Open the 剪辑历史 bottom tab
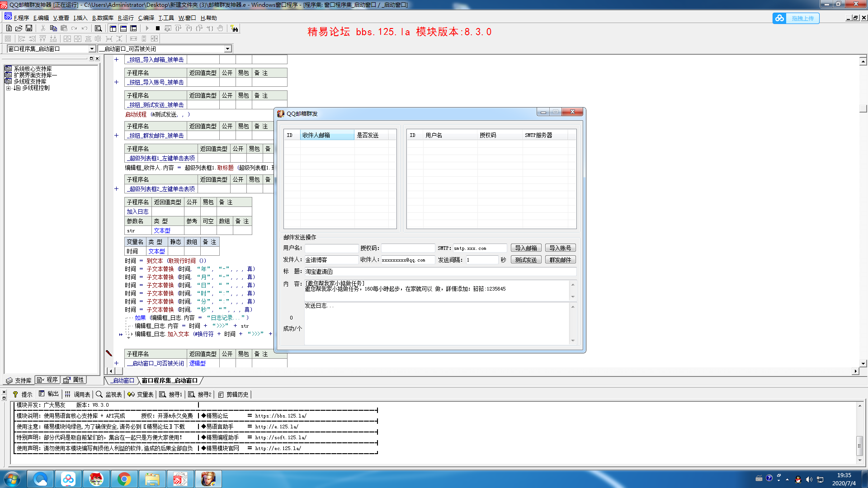 [233, 394]
